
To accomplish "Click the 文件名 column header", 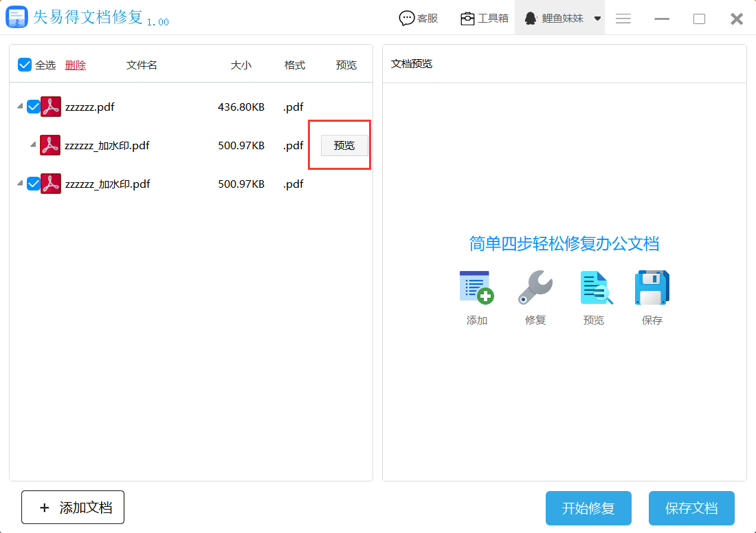I will pos(142,65).
